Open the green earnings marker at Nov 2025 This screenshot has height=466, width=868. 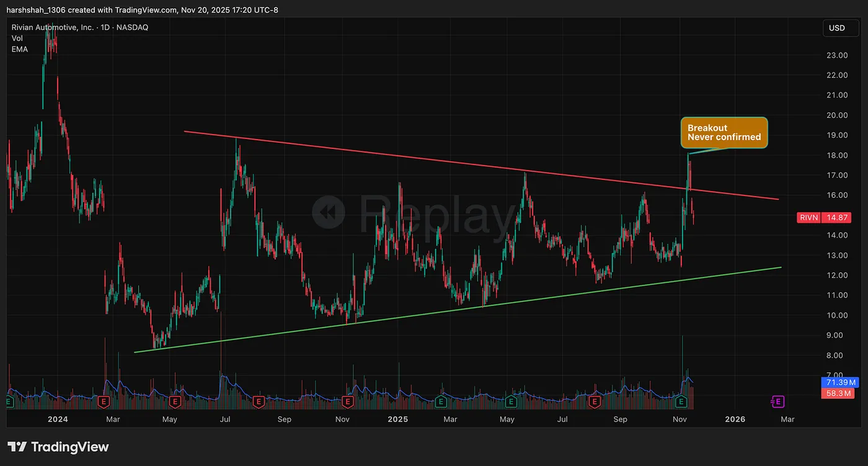pyautogui.click(x=682, y=402)
